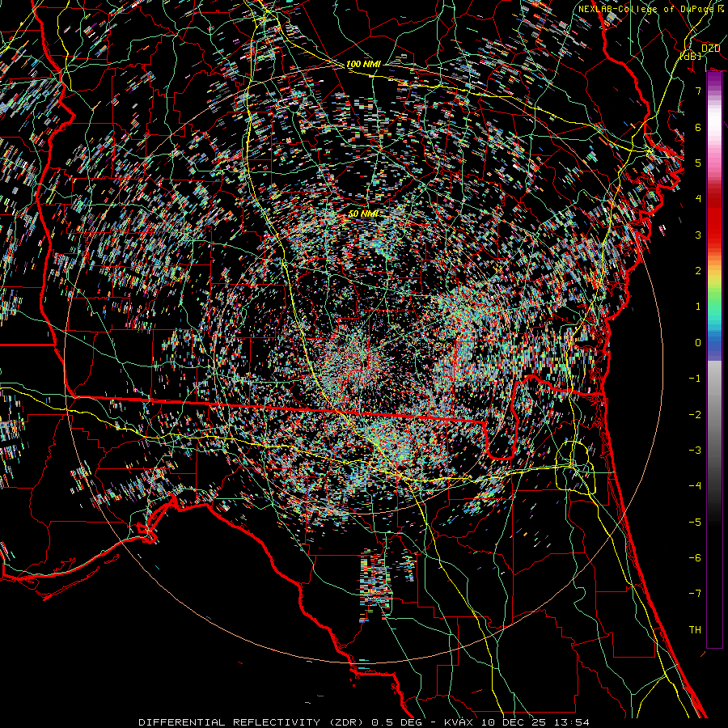
Task: Click the NEXLAB-College of DuPage label
Action: point(647,9)
